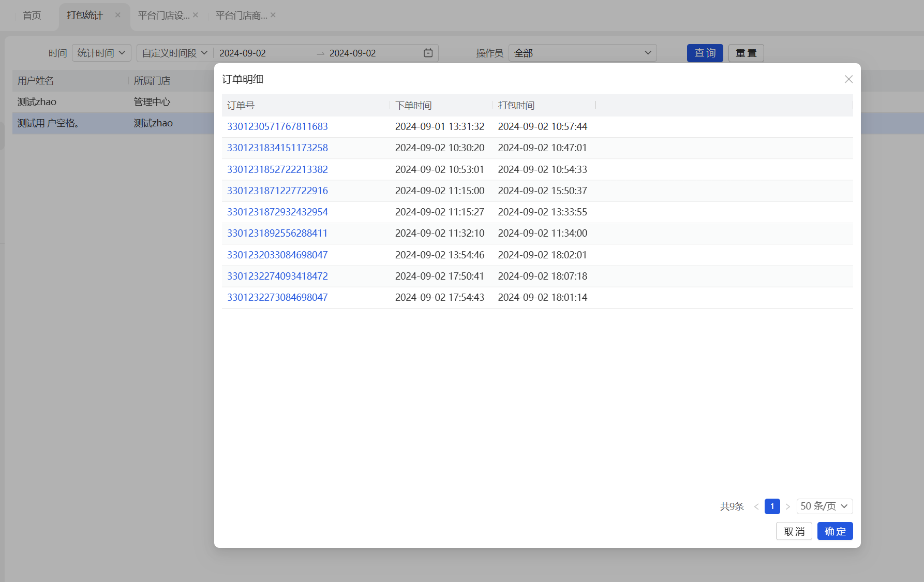Close the 平台门店设... tab

(x=196, y=15)
